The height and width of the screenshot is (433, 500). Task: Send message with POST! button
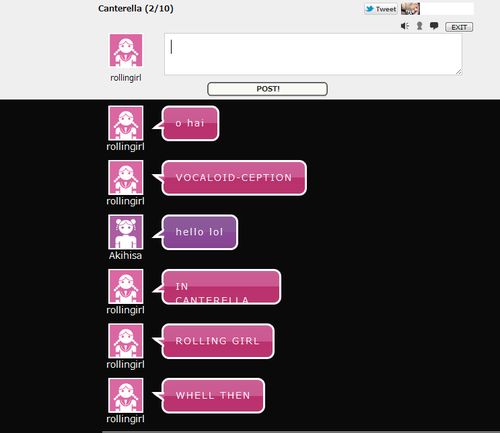coord(267,89)
